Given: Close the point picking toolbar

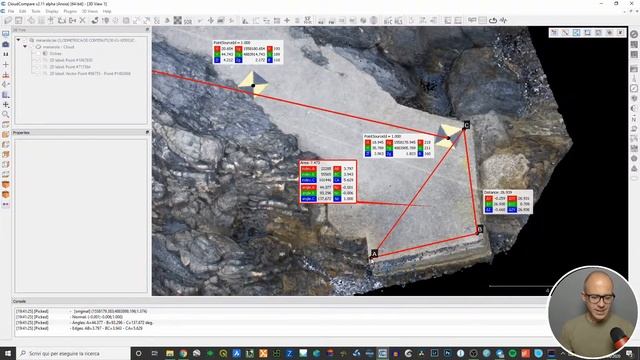Looking at the screenshot, I should (620, 32).
